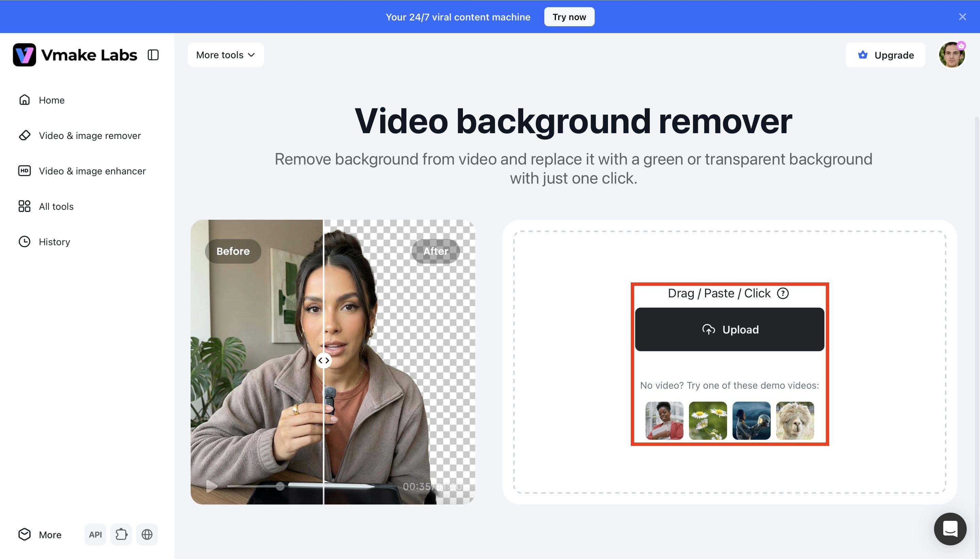
Task: Click the video timestamp 00:35/01:30
Action: [432, 486]
